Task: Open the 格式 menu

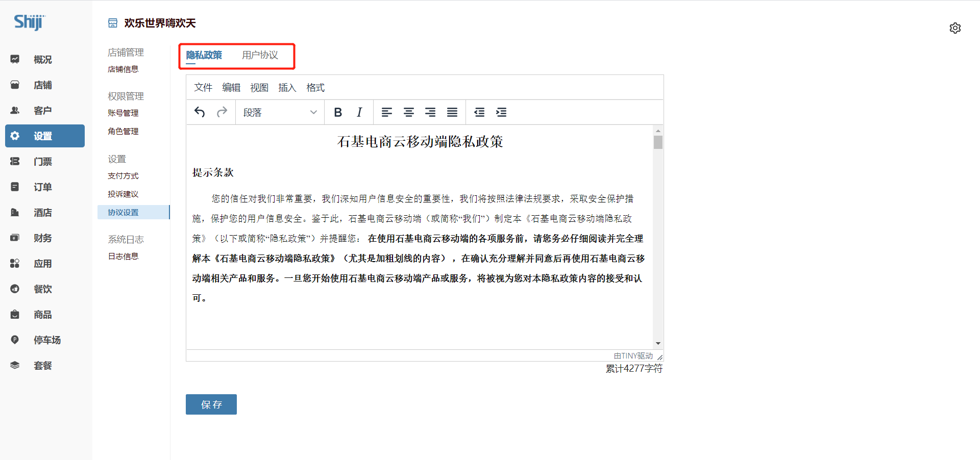Action: tap(315, 88)
